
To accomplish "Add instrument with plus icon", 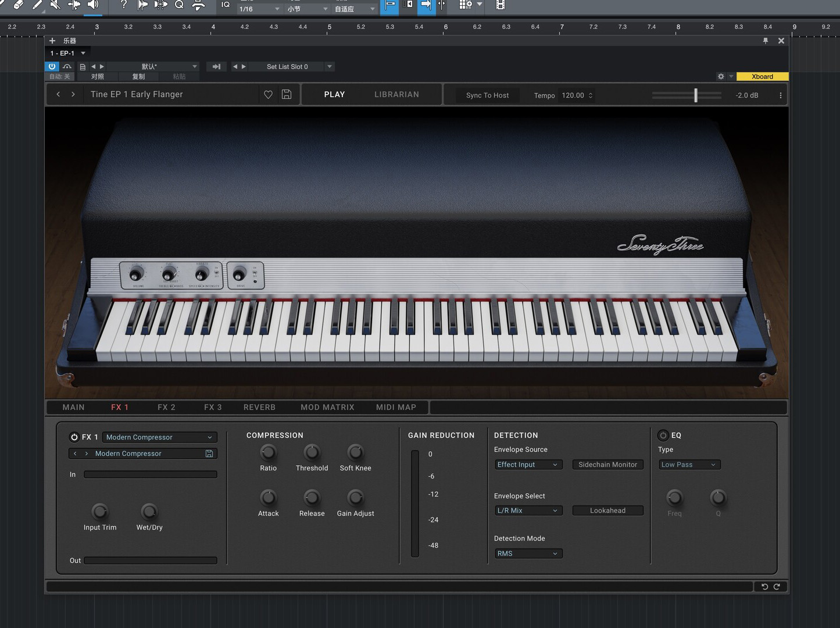I will pos(52,41).
